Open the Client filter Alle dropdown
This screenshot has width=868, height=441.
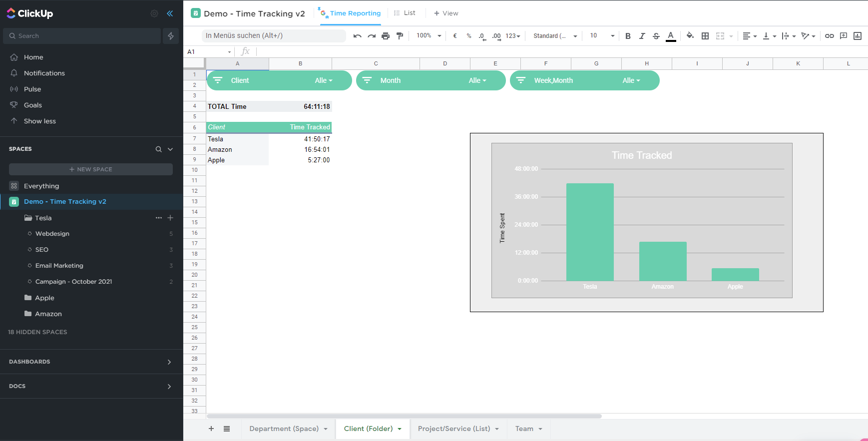pos(324,80)
